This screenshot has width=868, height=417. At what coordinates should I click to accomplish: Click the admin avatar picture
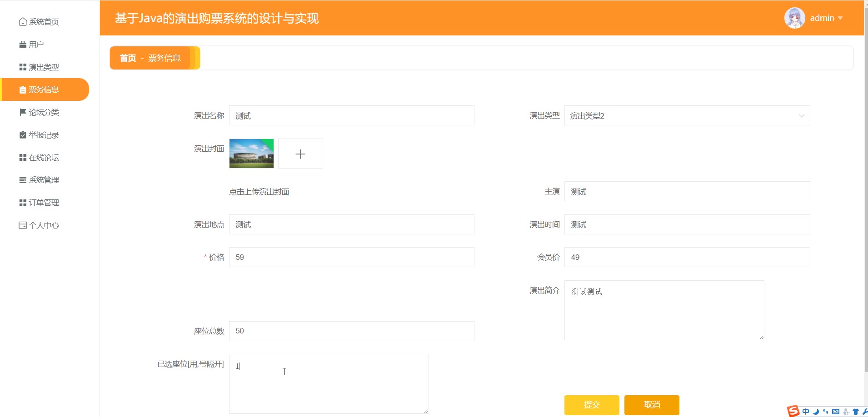tap(794, 18)
